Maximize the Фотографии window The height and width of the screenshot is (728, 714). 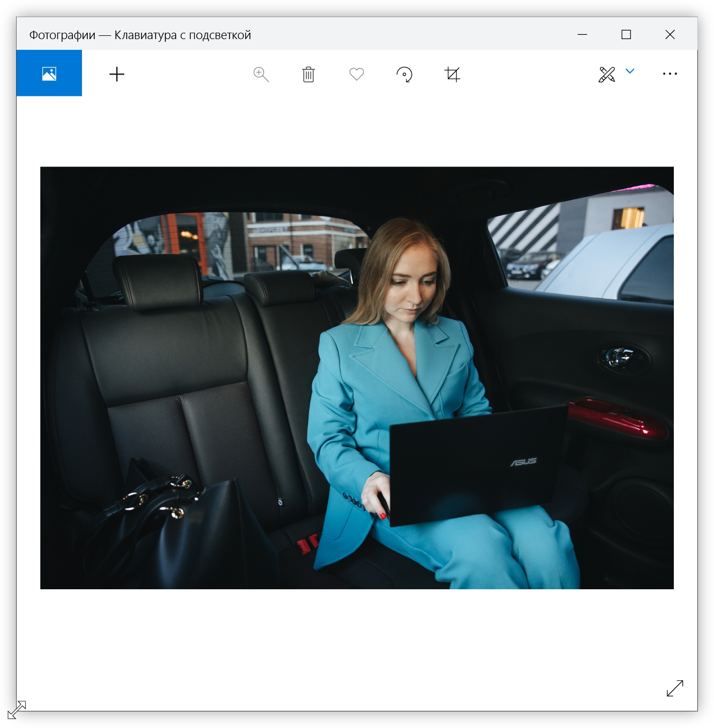[626, 34]
